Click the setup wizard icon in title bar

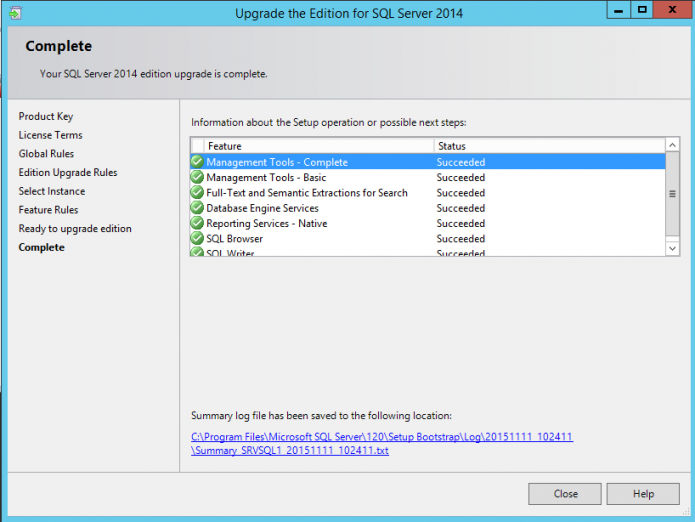pyautogui.click(x=15, y=13)
